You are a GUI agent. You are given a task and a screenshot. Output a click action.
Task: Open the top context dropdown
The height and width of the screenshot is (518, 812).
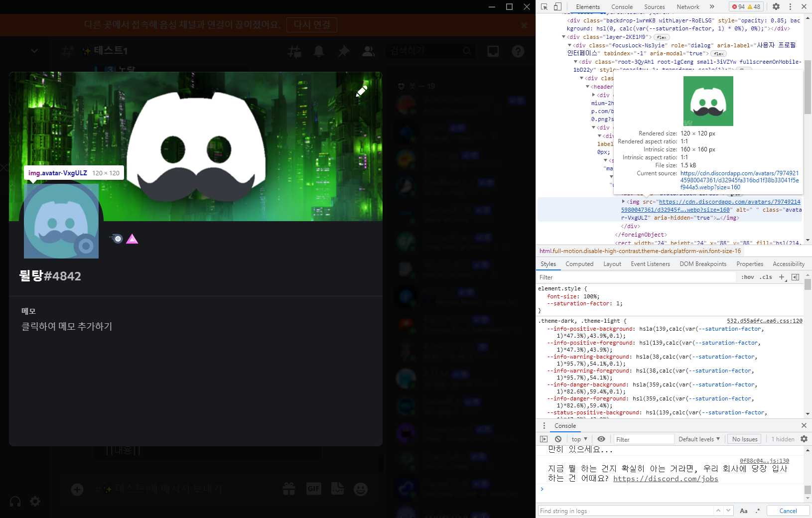click(x=579, y=439)
